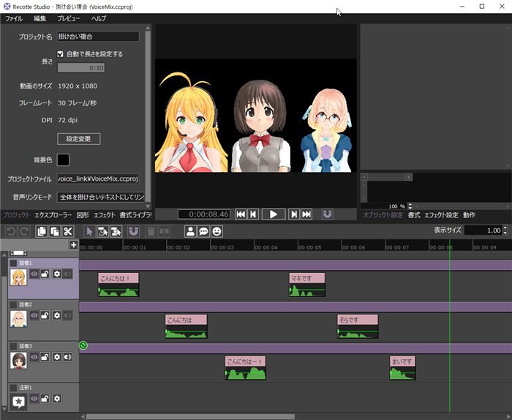Viewport: 512px width, 420px height.
Task: Open settings gear for 話者3 track
Action: pyautogui.click(x=57, y=356)
